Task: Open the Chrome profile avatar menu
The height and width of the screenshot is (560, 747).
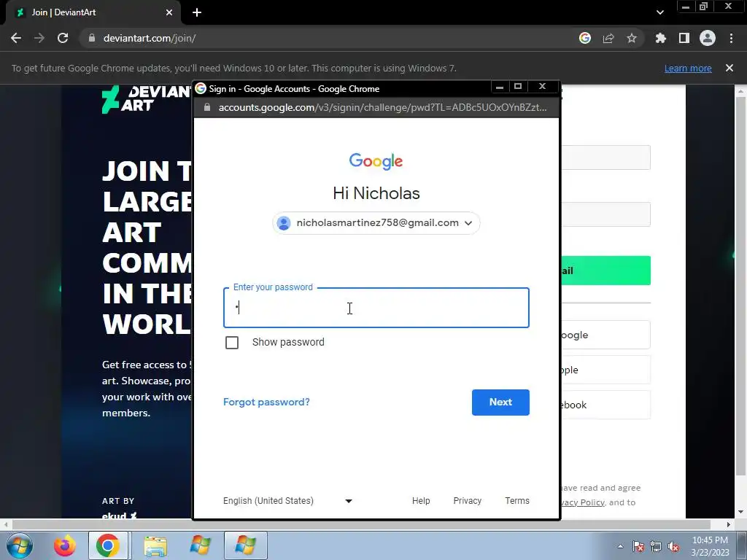Action: click(708, 38)
